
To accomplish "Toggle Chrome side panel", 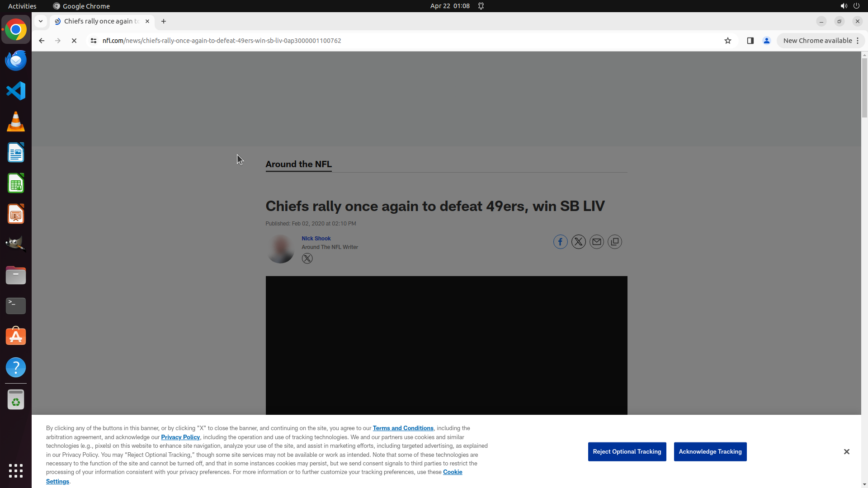I will pos(750,41).
